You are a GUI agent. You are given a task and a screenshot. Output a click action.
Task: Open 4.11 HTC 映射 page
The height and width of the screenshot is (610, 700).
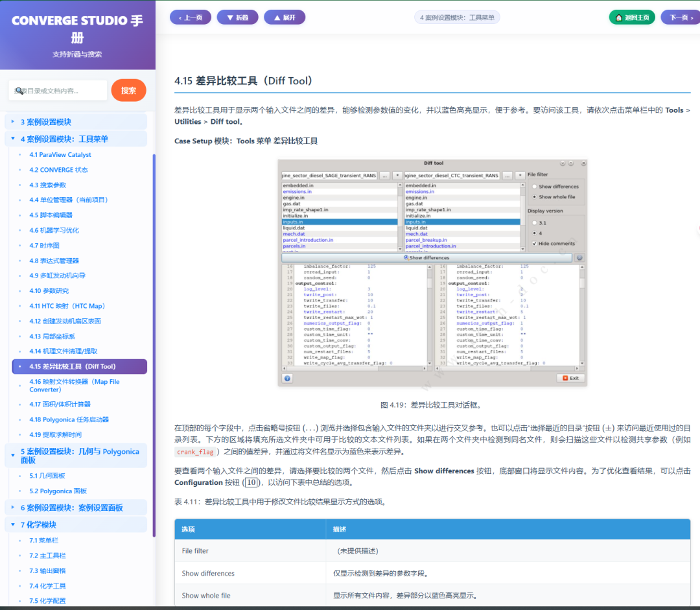pos(67,306)
